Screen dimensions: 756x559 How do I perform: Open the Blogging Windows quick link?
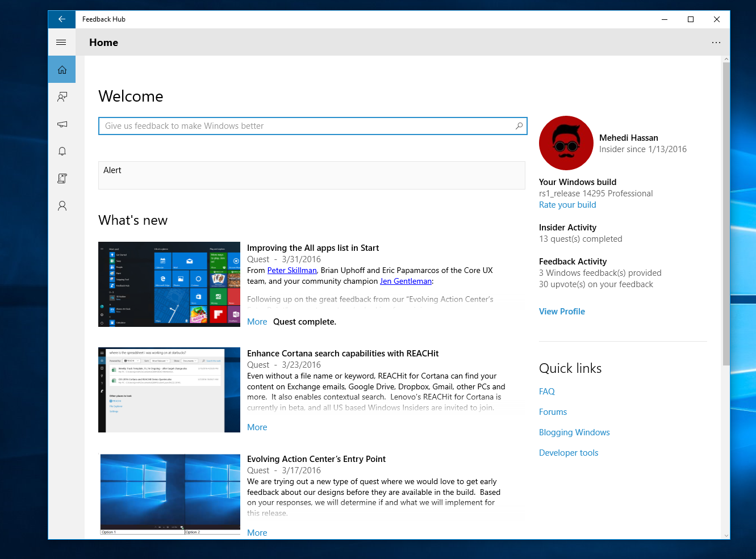click(574, 432)
